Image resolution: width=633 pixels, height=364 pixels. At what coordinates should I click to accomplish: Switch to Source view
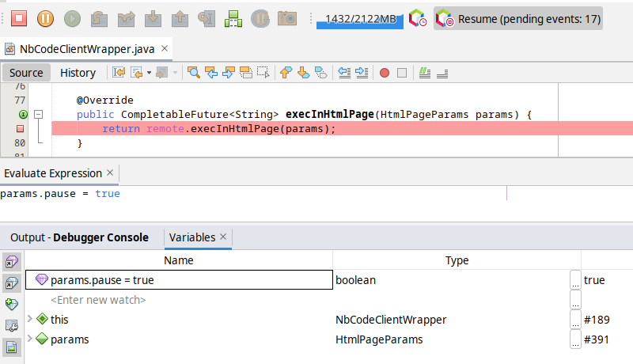(x=26, y=73)
